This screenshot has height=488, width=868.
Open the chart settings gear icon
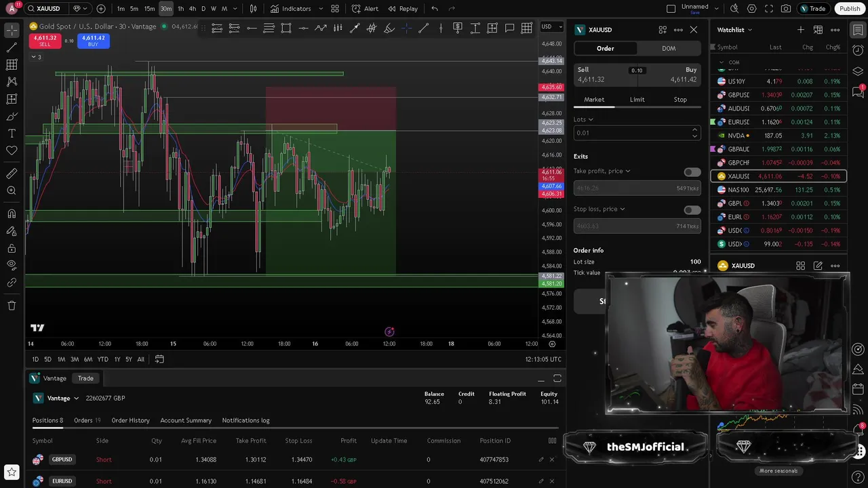(x=751, y=9)
